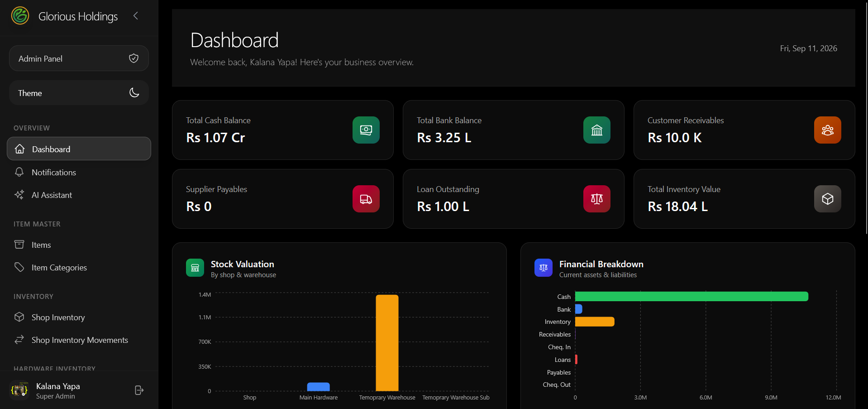Open Shop Inventory page
The width and height of the screenshot is (868, 409).
pos(79,317)
